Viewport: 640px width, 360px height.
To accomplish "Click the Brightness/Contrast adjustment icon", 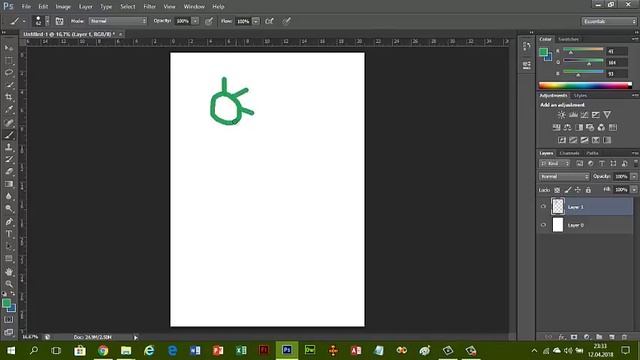I will coord(562,115).
